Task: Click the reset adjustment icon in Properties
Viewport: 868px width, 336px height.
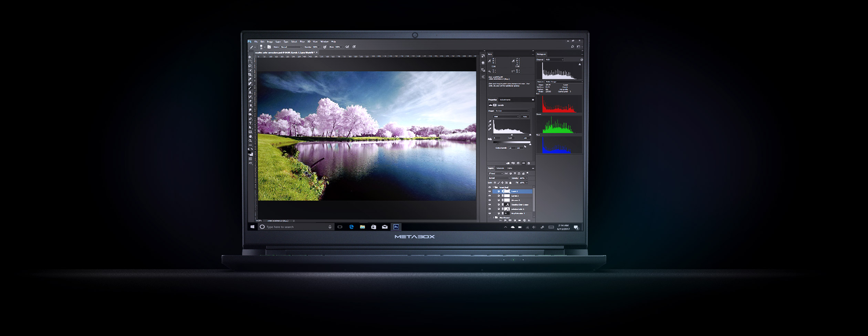Action: (518, 163)
